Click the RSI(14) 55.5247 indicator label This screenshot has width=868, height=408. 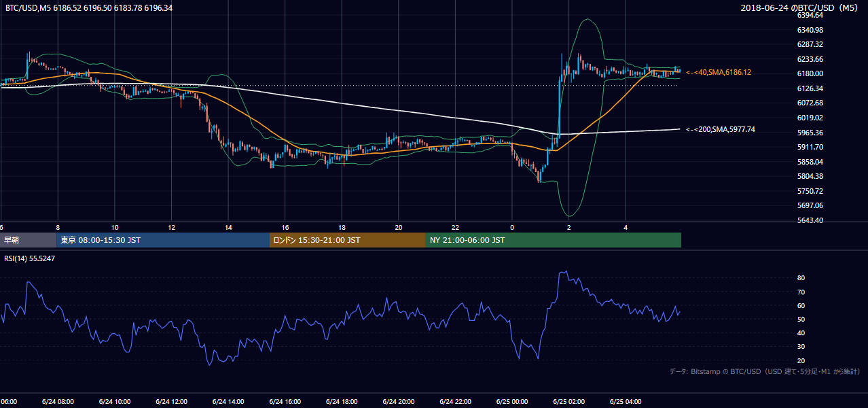tap(30, 258)
